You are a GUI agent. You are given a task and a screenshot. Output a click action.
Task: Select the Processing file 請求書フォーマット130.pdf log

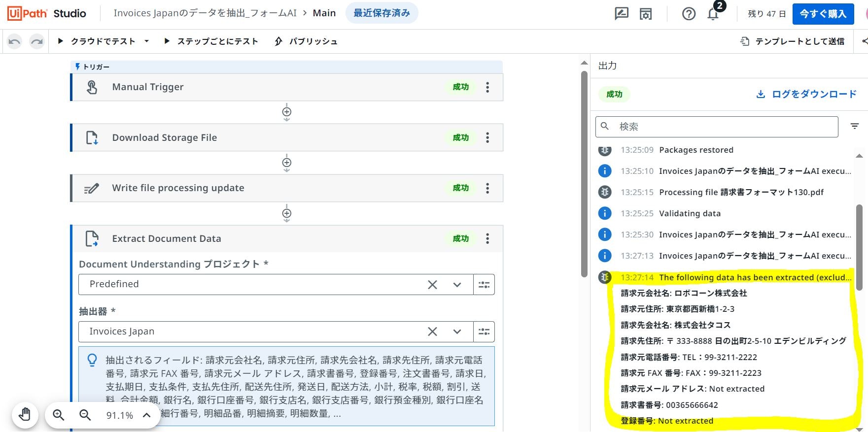[x=725, y=192]
